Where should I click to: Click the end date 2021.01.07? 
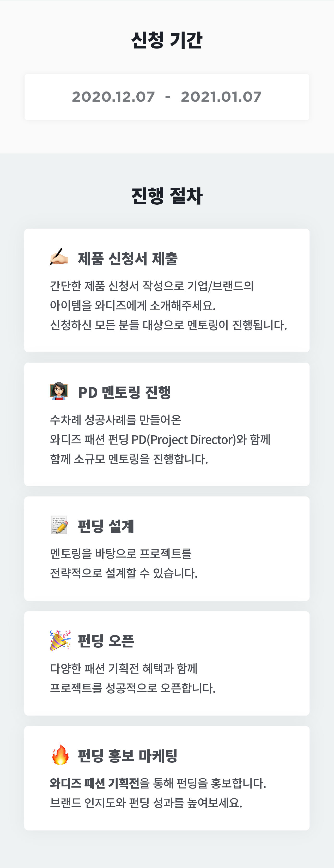point(221,97)
